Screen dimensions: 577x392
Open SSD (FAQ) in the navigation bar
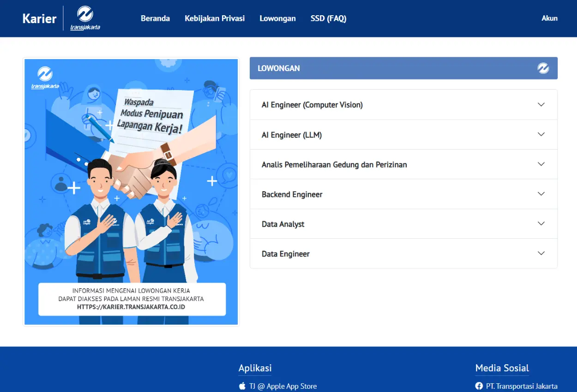click(x=329, y=18)
